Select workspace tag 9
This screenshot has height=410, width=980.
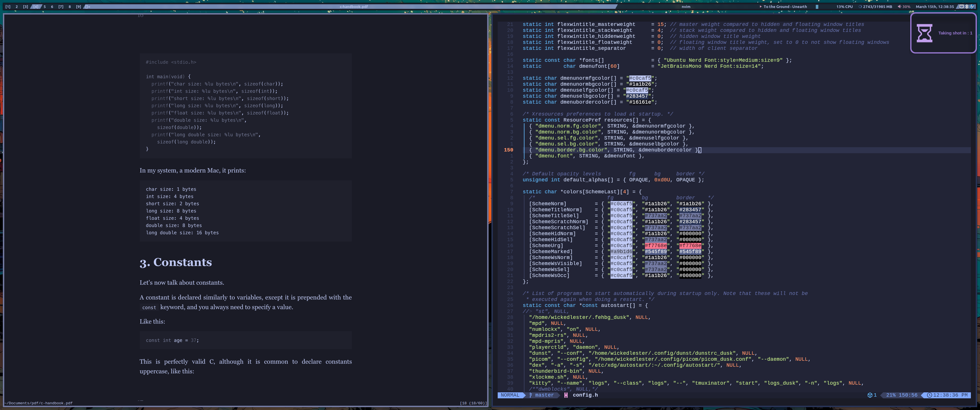[x=78, y=7]
